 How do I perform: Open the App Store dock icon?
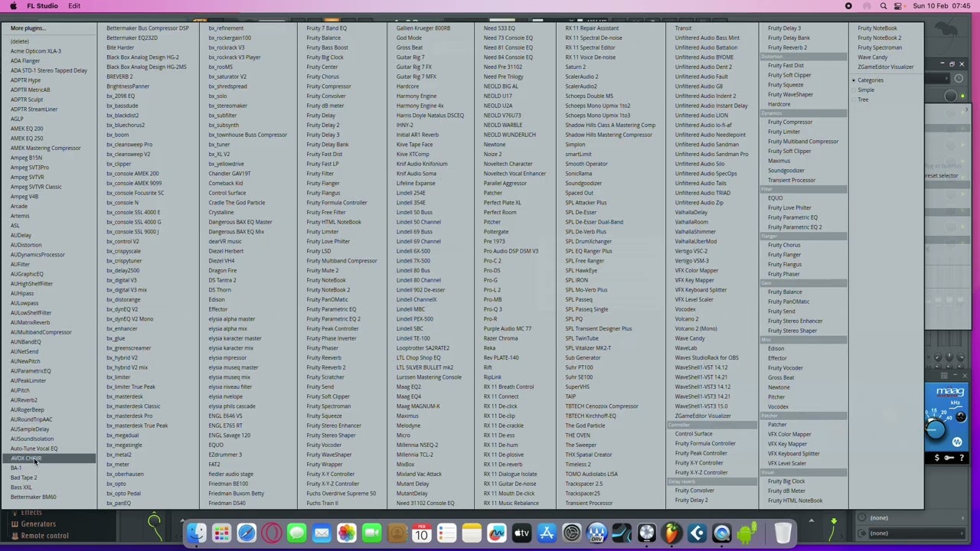(547, 533)
